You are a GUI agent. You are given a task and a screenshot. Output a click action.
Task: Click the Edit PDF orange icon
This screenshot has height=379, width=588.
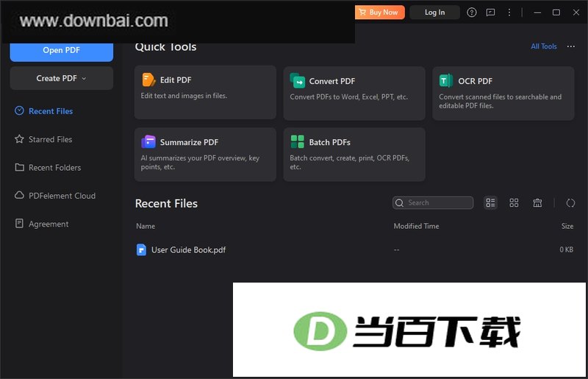[148, 79]
